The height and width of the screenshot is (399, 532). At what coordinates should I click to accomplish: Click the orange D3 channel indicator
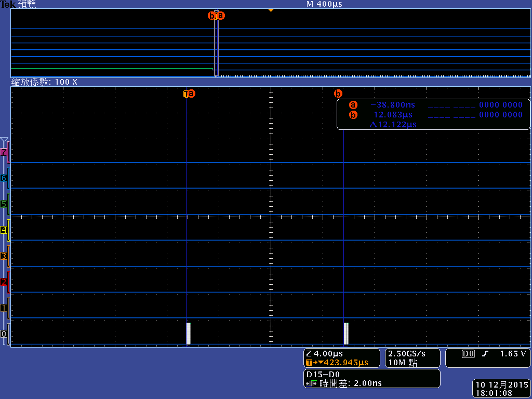tap(4, 256)
